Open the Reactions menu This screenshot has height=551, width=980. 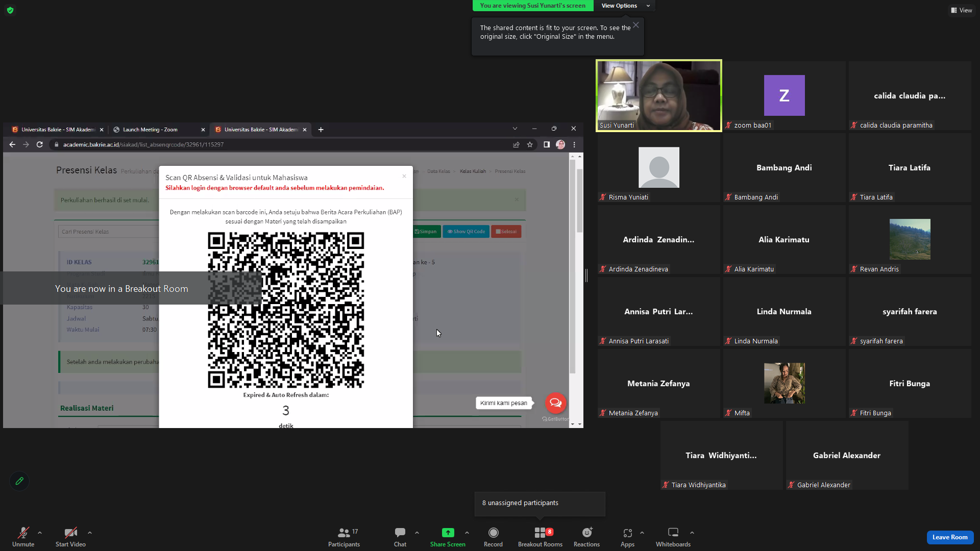[586, 537]
